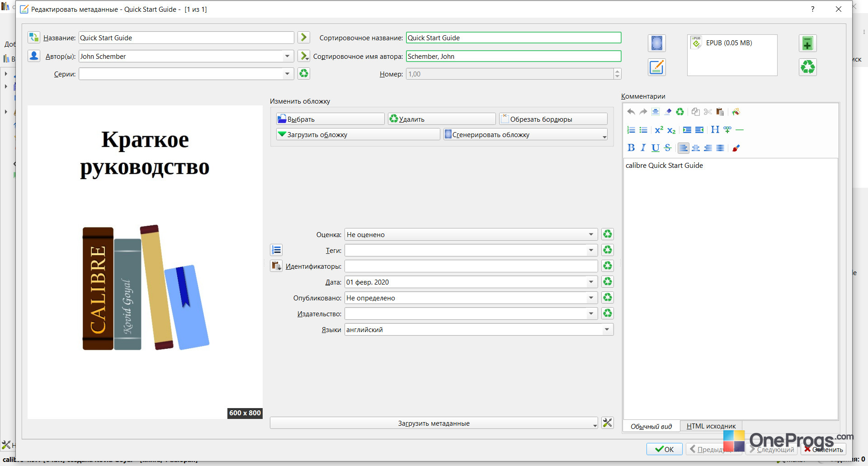The image size is (868, 466).
Task: Click the swap title and author icon
Action: (34, 37)
